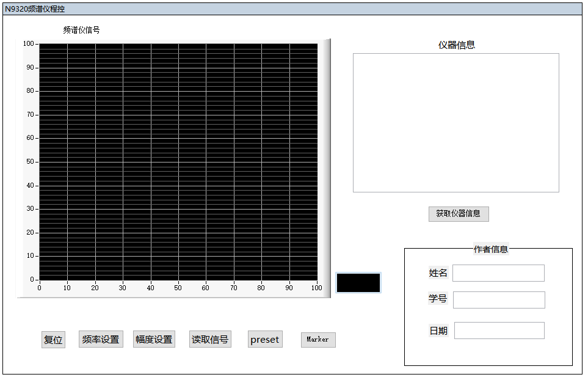Viewport: 588px width, 380px height.
Task: Click the 复位 reset button
Action: click(x=53, y=340)
